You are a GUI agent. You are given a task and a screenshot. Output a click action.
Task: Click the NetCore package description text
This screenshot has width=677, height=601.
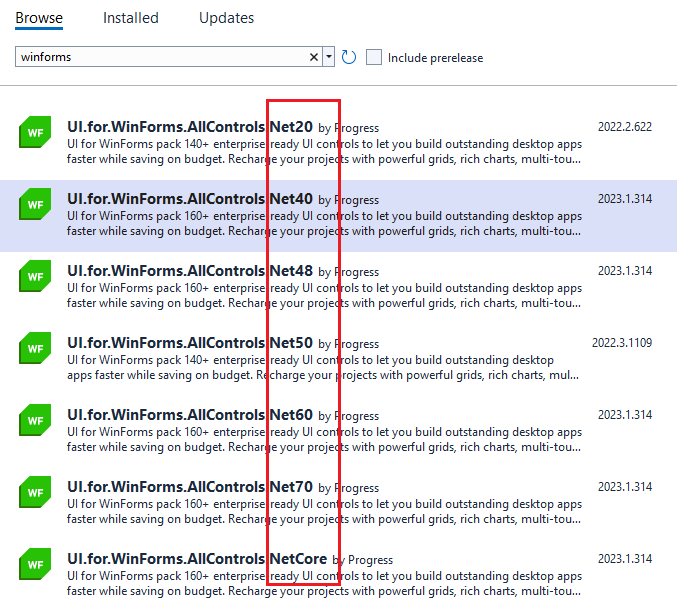324,583
